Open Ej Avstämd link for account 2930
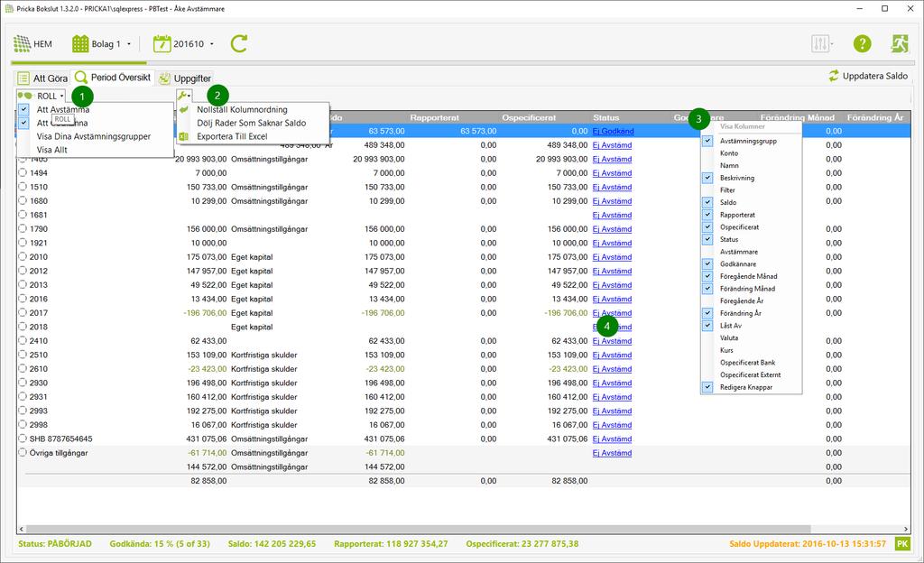This screenshot has height=563, width=924. (612, 383)
